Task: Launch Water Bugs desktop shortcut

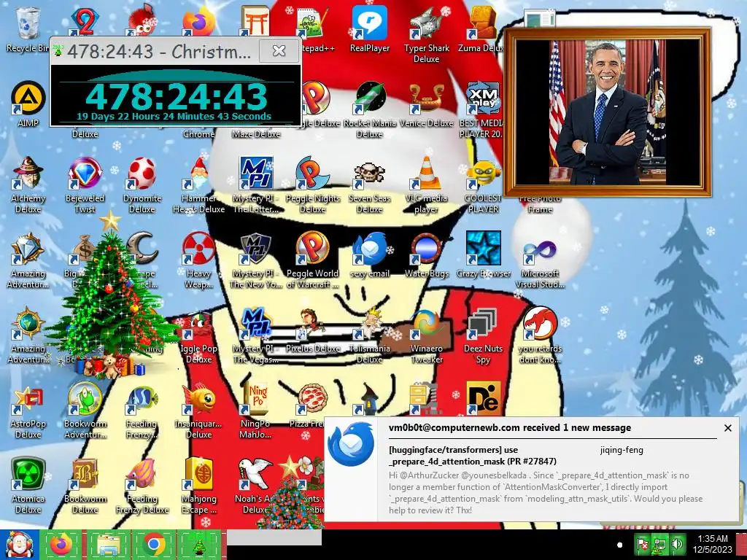Action: click(x=426, y=255)
